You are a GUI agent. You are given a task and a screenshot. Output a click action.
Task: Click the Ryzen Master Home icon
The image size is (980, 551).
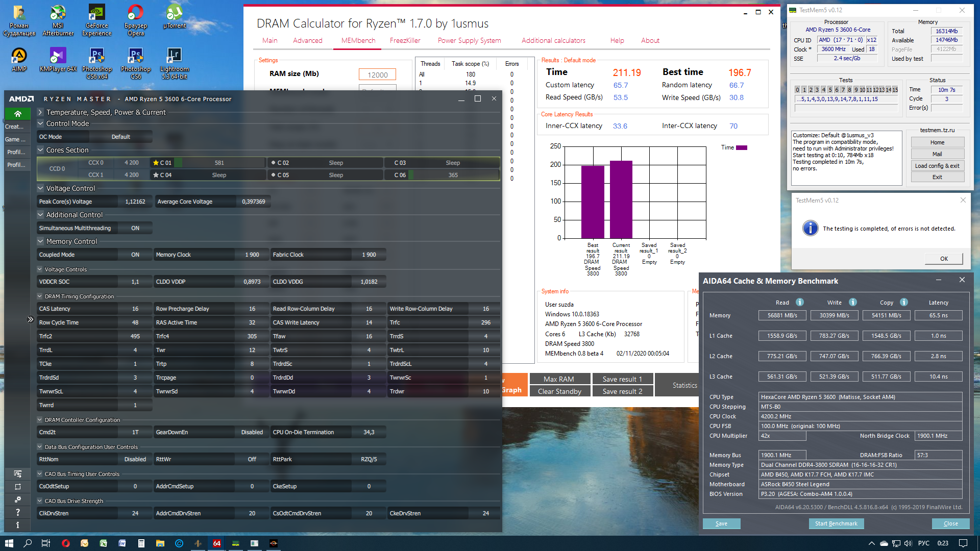17,113
